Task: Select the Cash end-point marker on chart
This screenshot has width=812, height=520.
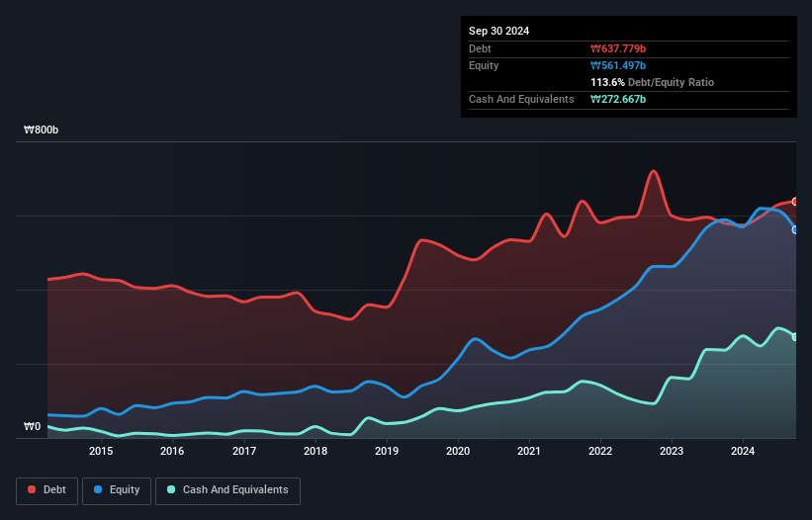Action: 796,337
